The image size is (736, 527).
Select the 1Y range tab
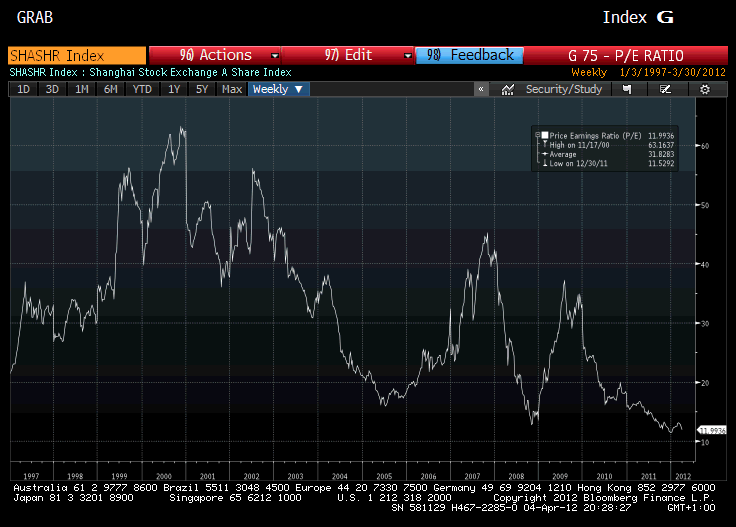(174, 89)
